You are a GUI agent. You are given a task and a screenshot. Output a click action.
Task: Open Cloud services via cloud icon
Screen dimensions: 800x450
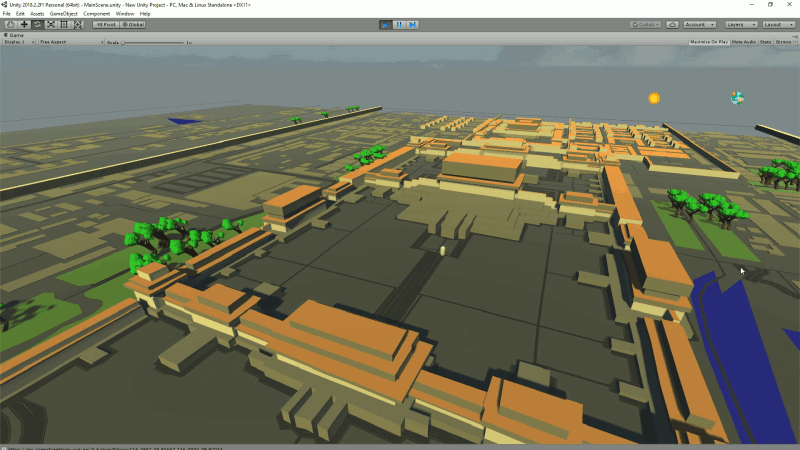pos(672,24)
